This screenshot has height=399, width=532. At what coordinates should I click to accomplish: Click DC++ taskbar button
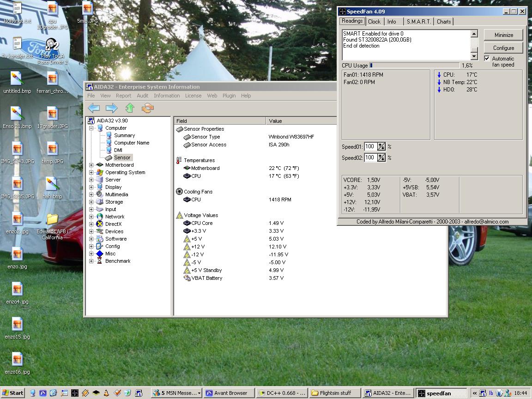coord(282,393)
